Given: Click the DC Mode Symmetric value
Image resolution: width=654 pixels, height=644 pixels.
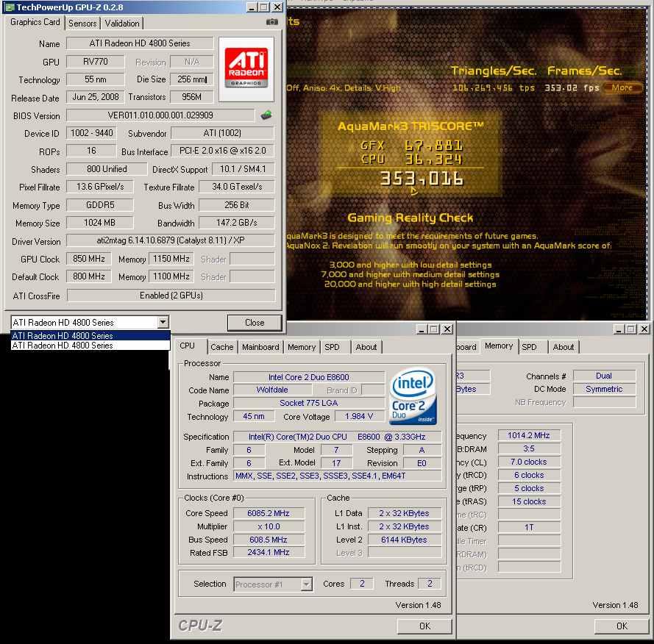Looking at the screenshot, I should tap(604, 389).
